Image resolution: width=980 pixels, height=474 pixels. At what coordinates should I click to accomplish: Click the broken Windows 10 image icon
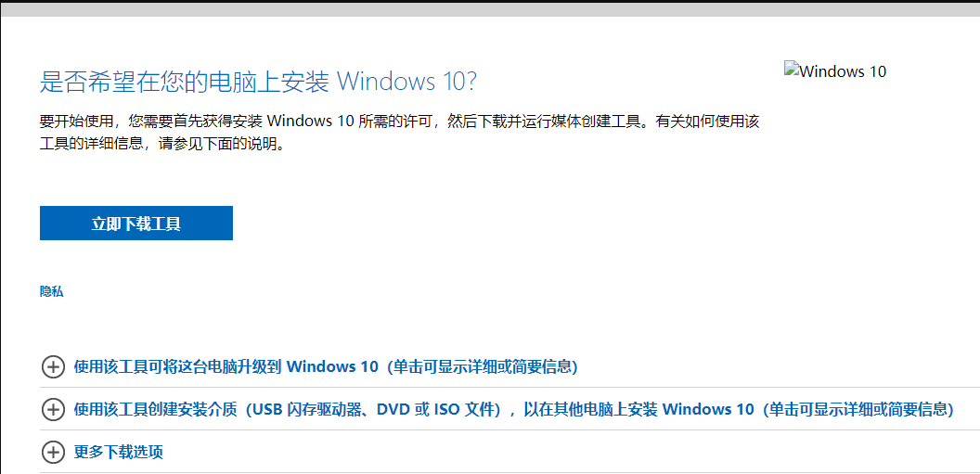click(x=792, y=68)
